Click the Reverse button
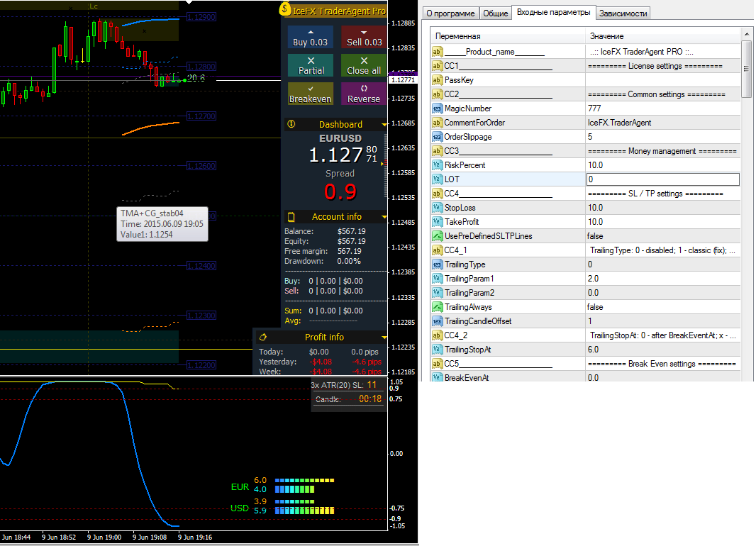Viewport: 756px width, 546px height. [x=364, y=94]
